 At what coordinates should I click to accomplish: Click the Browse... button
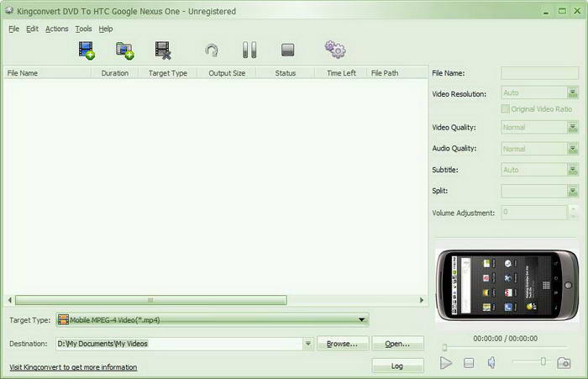(343, 344)
